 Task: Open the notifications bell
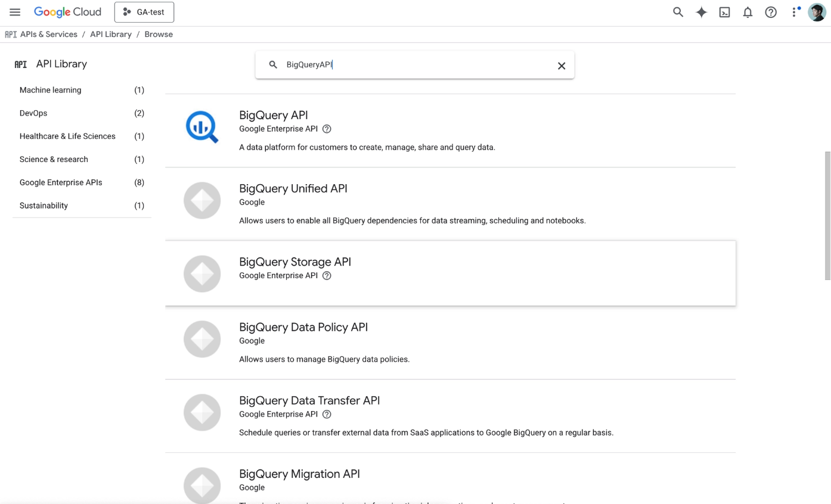[x=748, y=12]
